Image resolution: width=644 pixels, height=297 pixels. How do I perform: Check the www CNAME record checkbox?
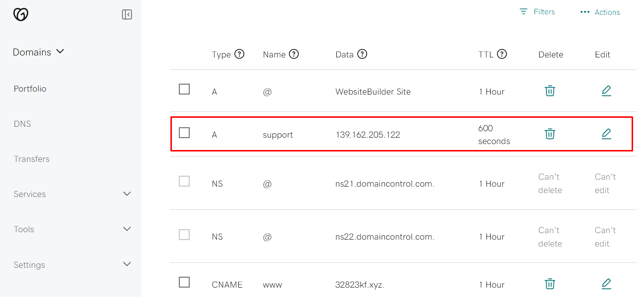tap(184, 282)
